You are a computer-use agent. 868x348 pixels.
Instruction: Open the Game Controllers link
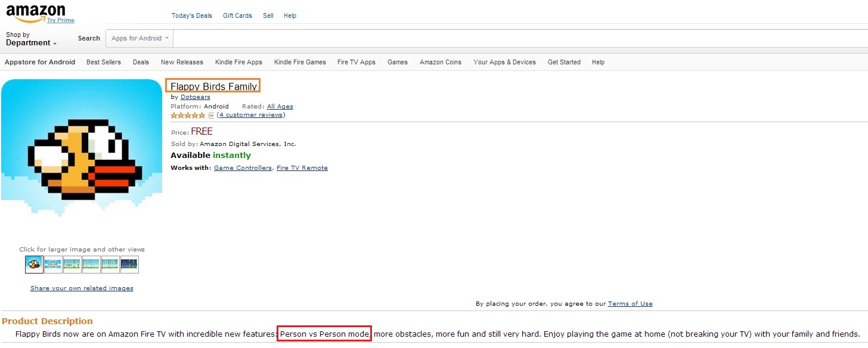click(243, 168)
